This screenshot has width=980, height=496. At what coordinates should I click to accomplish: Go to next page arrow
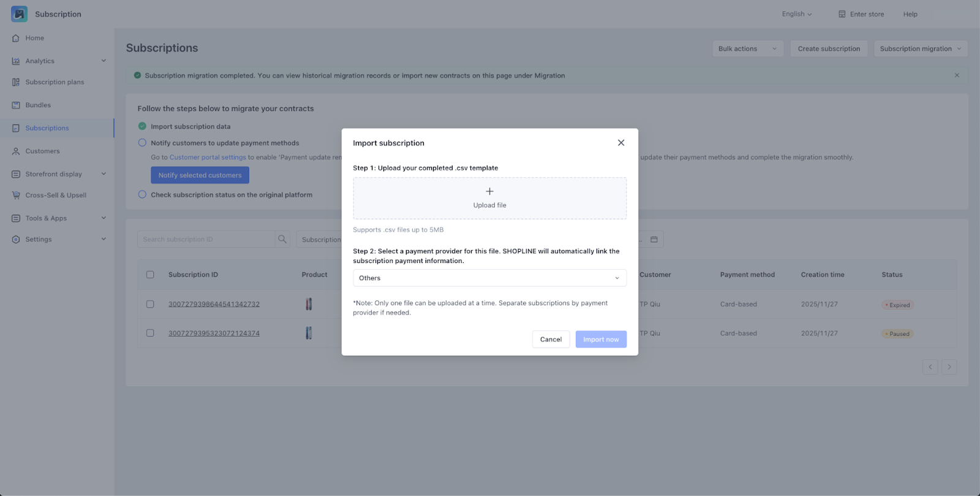[x=949, y=367]
